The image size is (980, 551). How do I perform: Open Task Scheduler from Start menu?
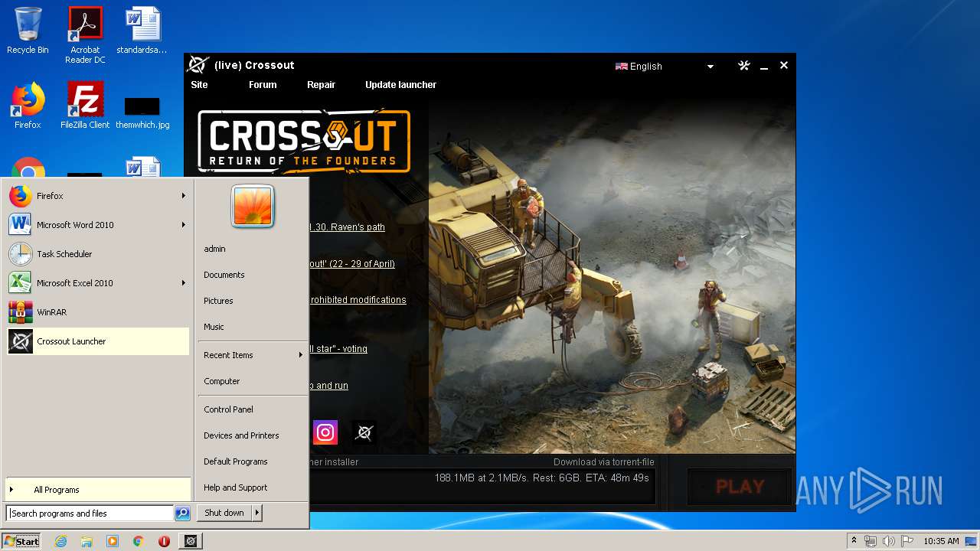(98, 254)
